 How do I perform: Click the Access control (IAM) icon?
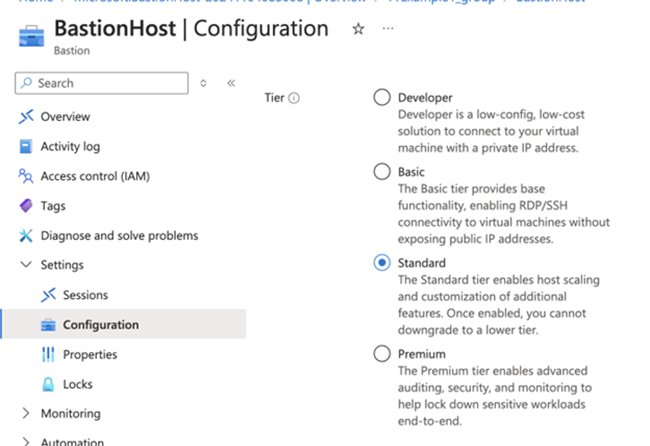[x=26, y=176]
